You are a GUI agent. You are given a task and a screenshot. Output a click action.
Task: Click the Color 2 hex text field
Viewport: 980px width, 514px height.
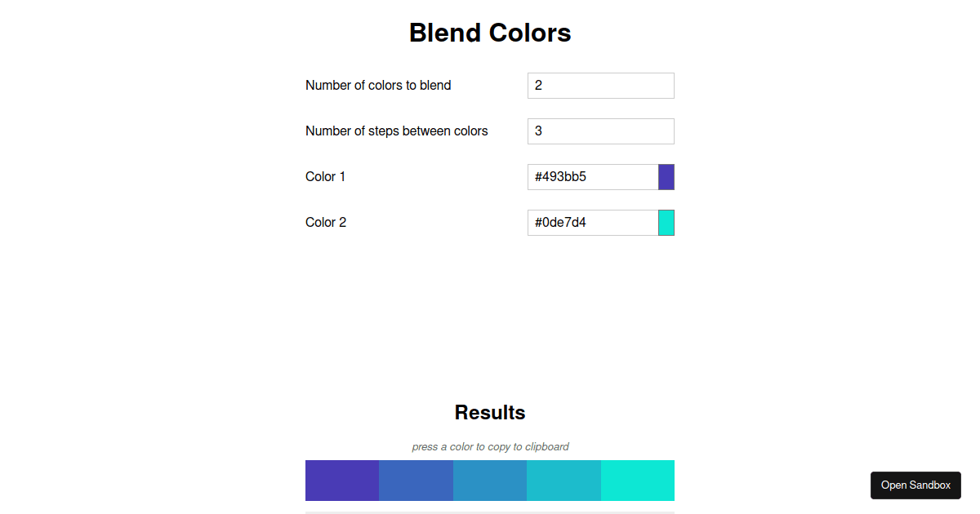click(x=592, y=222)
